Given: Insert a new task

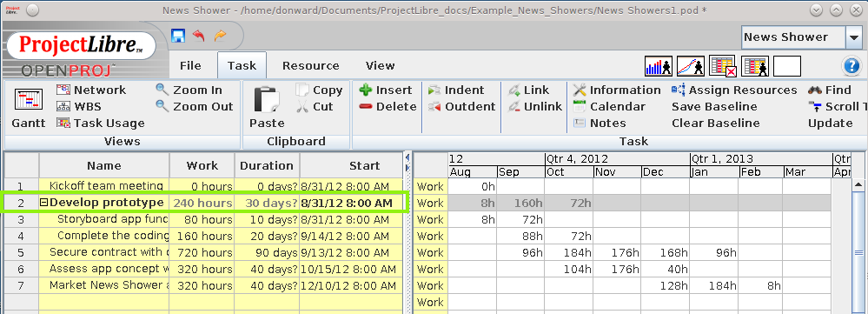Looking at the screenshot, I should pos(385,90).
